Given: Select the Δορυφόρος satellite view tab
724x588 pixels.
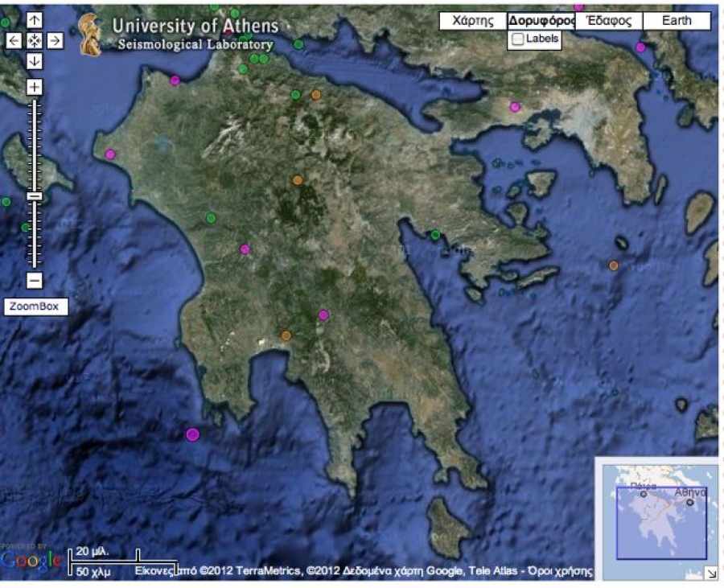Looking at the screenshot, I should click(x=541, y=21).
